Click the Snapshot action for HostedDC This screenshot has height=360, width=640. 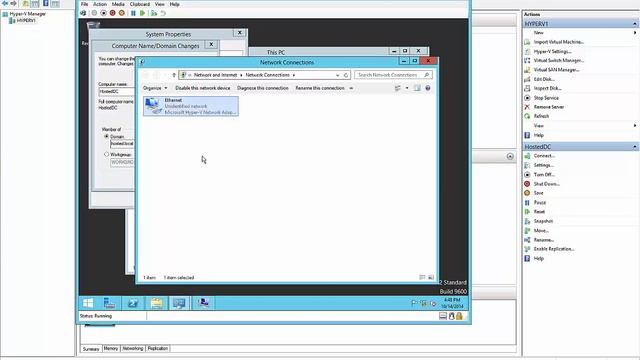click(x=543, y=221)
